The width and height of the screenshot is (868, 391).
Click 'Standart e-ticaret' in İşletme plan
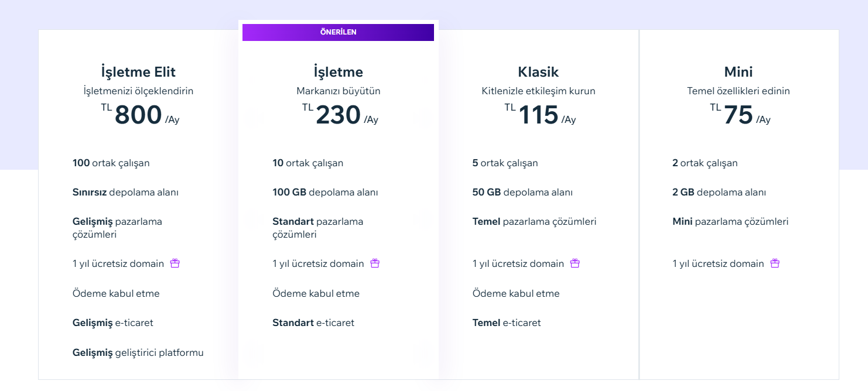pos(313,323)
